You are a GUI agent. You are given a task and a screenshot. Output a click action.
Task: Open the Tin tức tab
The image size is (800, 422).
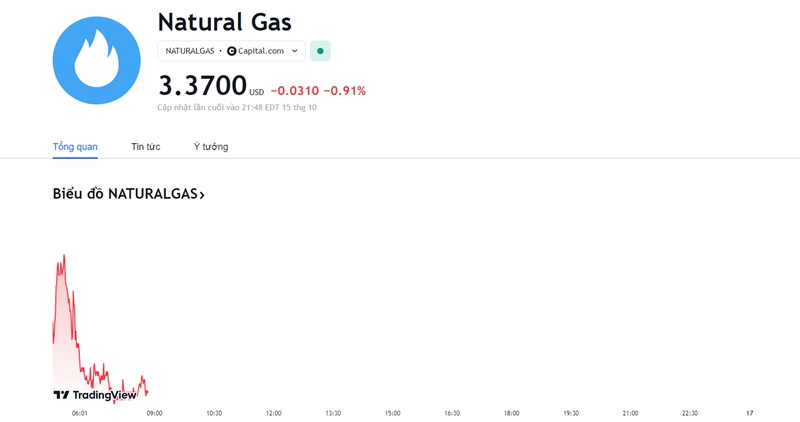(145, 146)
